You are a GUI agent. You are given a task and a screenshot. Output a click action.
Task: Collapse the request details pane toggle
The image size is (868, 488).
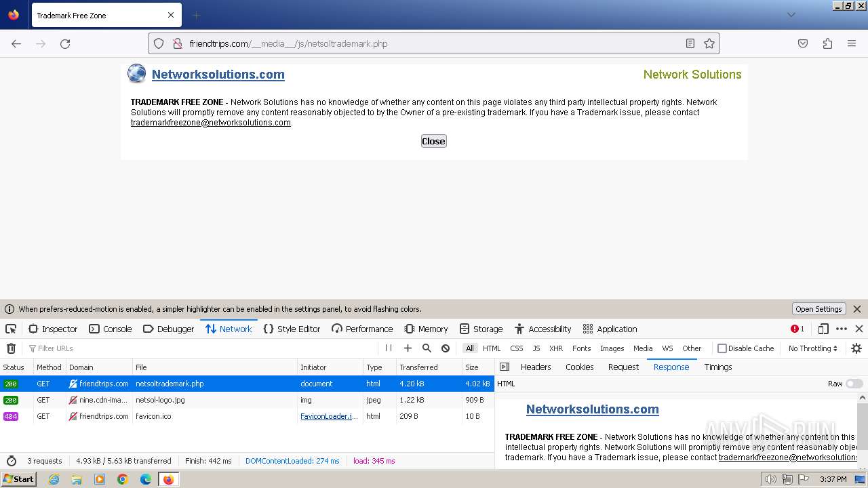(x=504, y=367)
